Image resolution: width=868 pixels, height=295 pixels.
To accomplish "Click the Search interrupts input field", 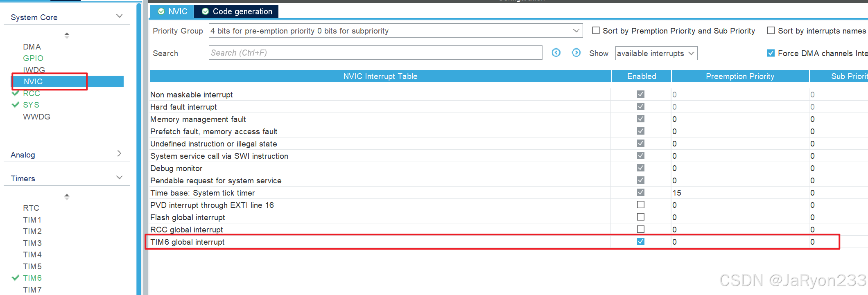I will 375,53.
